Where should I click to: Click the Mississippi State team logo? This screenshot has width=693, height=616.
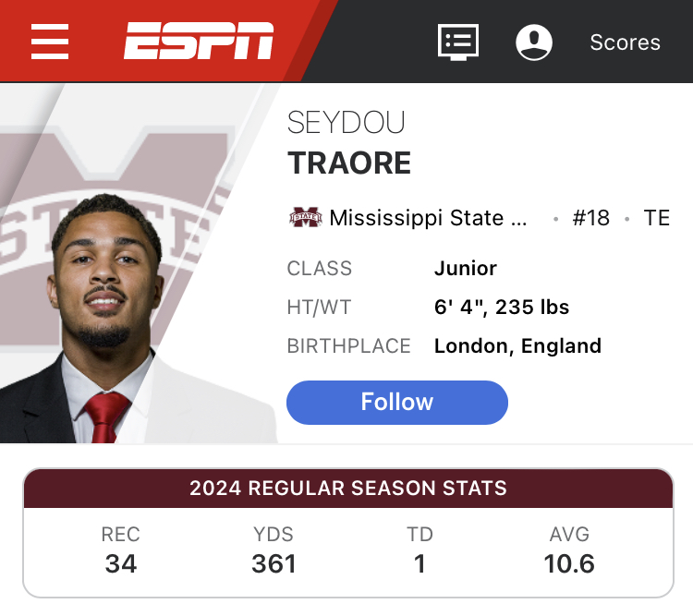[306, 217]
